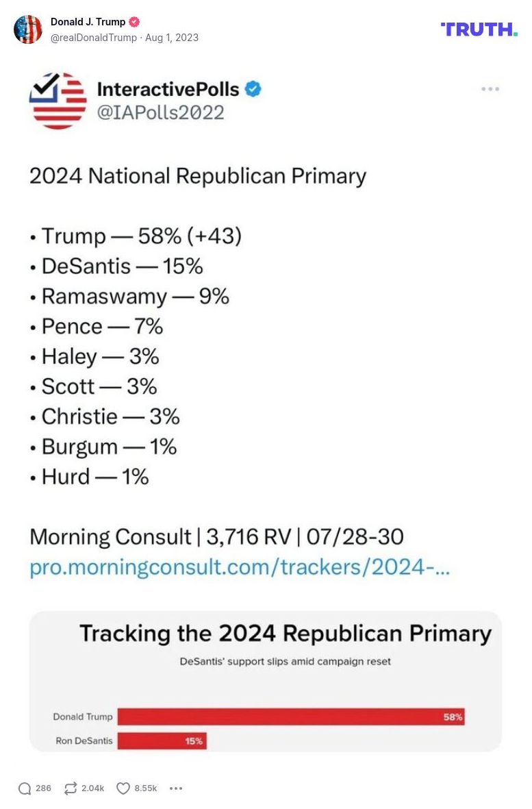
Task: Click the InteractivePolls American flag avatar
Action: click(58, 101)
